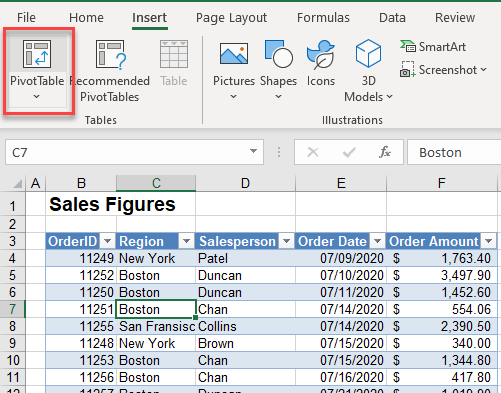Click the formula bar options dots

click(279, 152)
